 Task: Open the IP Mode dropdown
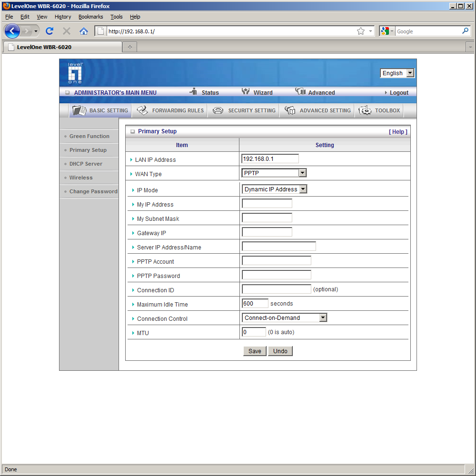tap(275, 189)
